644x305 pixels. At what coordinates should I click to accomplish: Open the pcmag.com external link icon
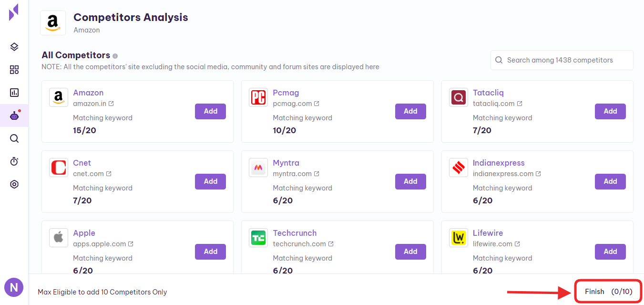click(x=317, y=104)
